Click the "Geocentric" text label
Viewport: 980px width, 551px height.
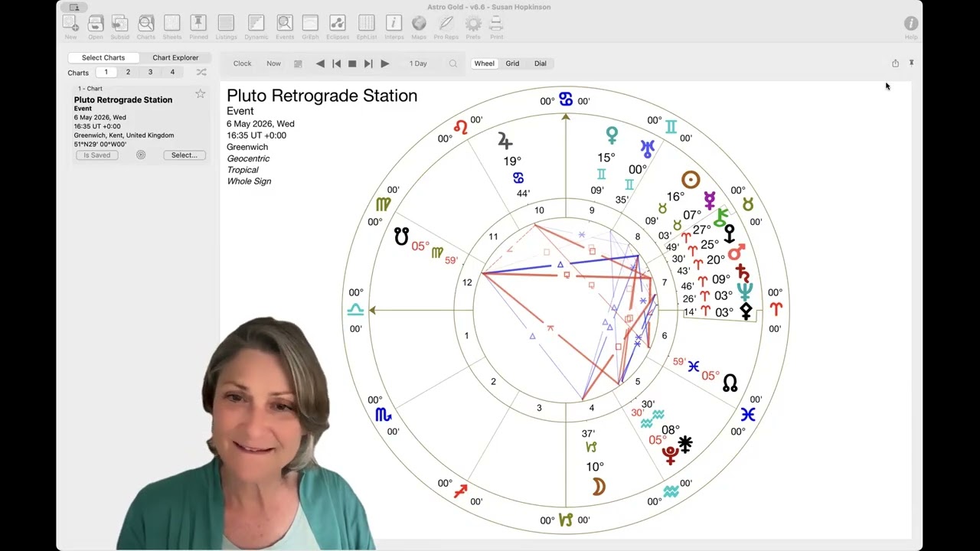pos(248,158)
